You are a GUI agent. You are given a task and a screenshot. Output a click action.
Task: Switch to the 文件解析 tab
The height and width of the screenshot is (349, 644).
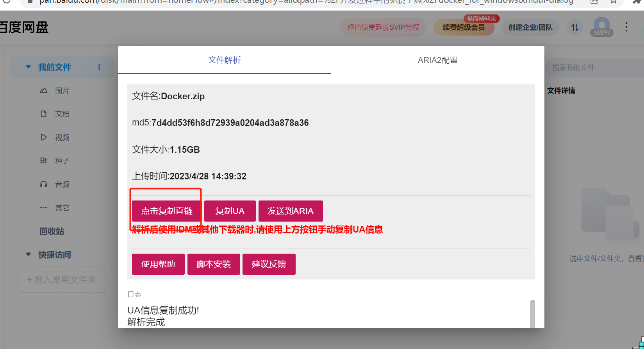[x=225, y=60]
